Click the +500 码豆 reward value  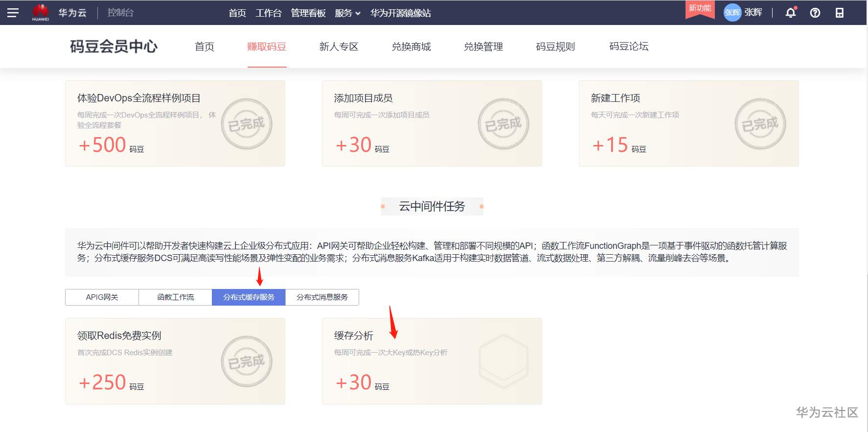[112, 145]
